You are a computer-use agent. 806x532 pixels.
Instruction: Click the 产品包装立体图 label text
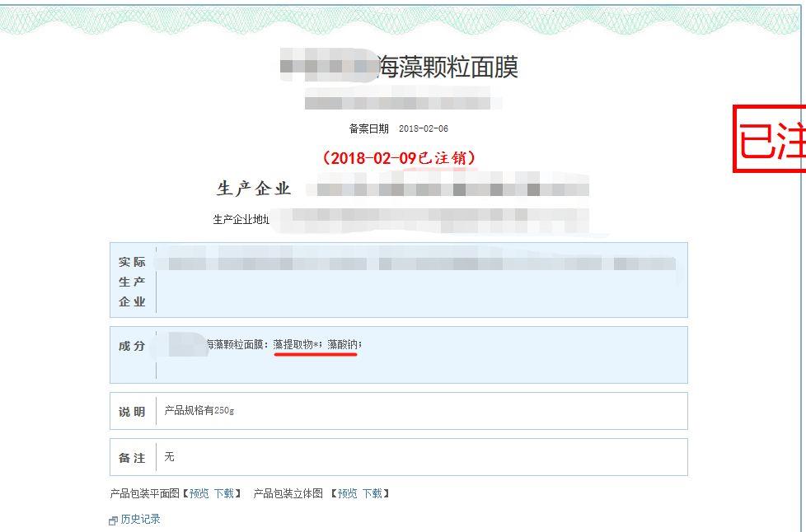[x=288, y=493]
